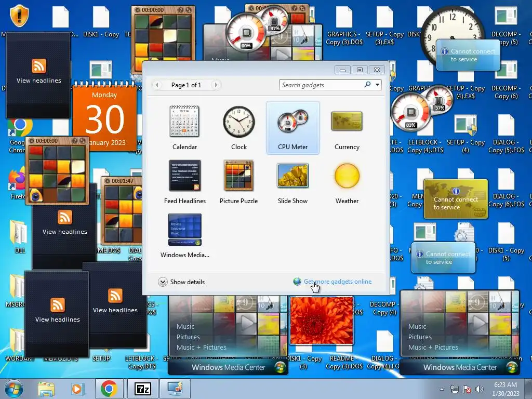The image size is (532, 399).
Task: Select the DISK1 - Copy (5) file
Action: point(506,242)
